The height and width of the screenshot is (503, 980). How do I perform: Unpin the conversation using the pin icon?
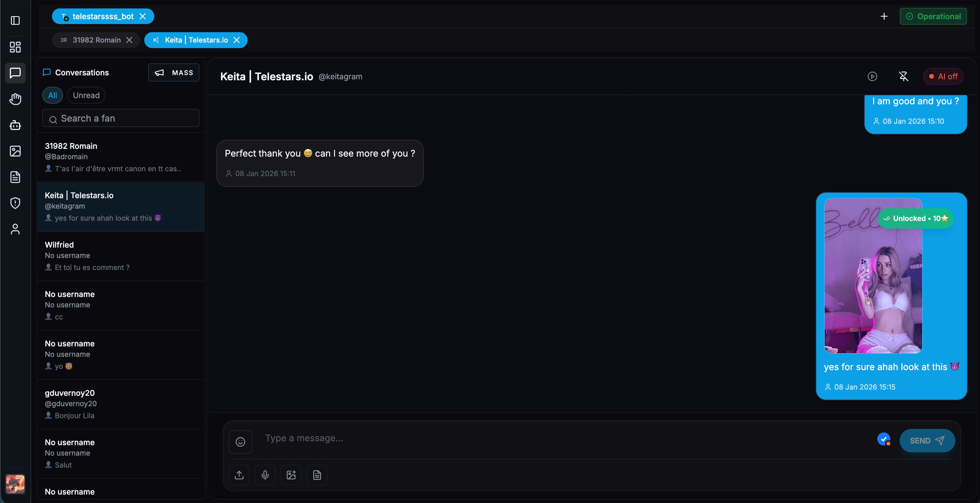pos(904,76)
